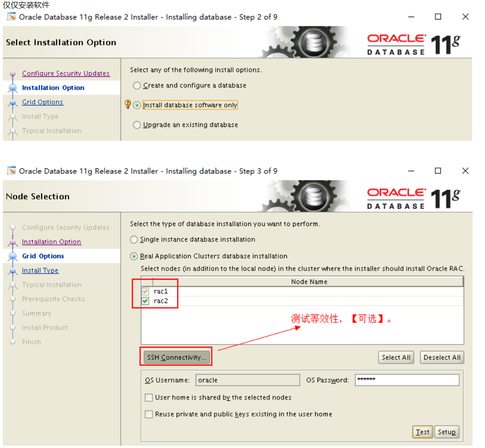The width and height of the screenshot is (485, 448).
Task: Click the Grid Options step marker icon in Step 3
Action: 13,257
